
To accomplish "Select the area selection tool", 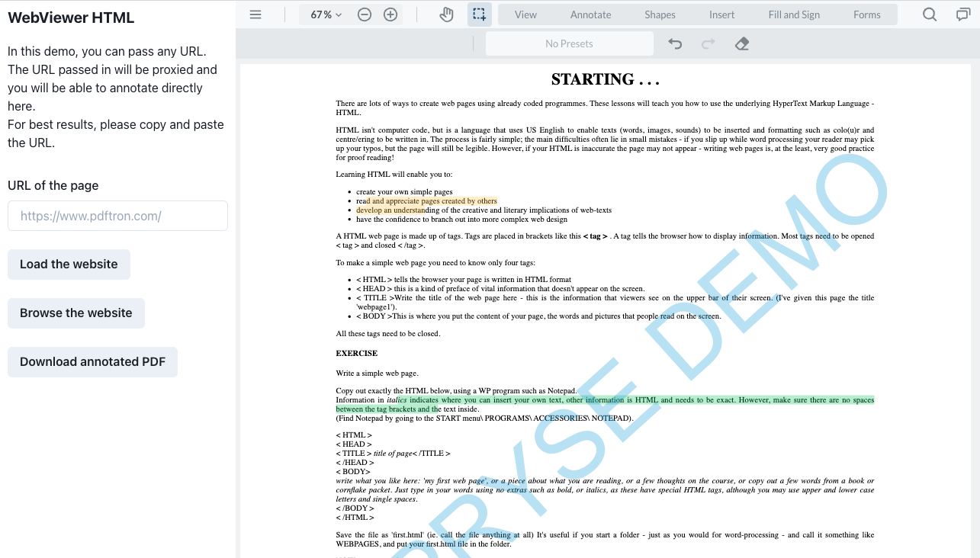I will pos(479,14).
